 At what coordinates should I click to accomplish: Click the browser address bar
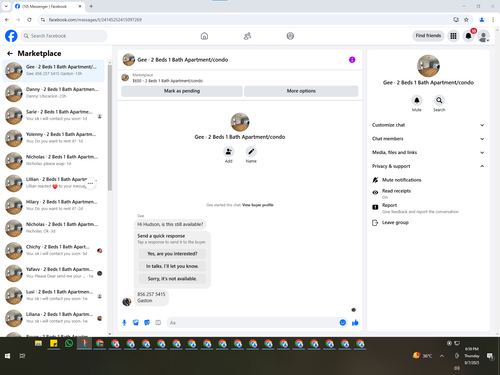coord(247,20)
